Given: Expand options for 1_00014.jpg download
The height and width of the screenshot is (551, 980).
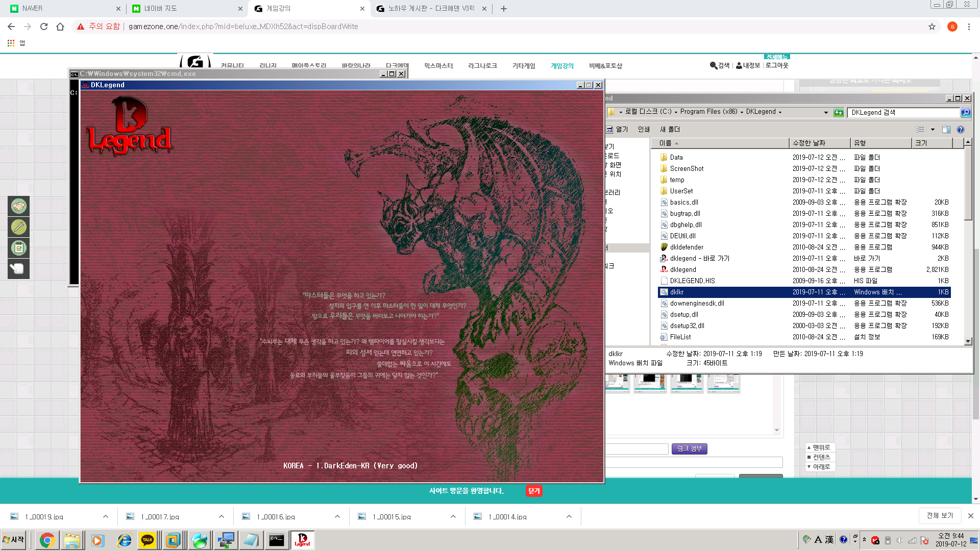Looking at the screenshot, I should pyautogui.click(x=569, y=516).
